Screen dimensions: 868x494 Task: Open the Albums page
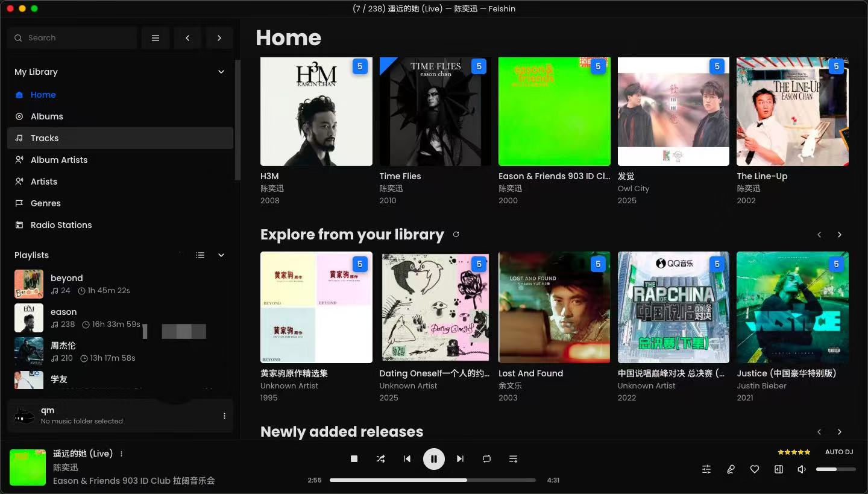(x=121, y=116)
